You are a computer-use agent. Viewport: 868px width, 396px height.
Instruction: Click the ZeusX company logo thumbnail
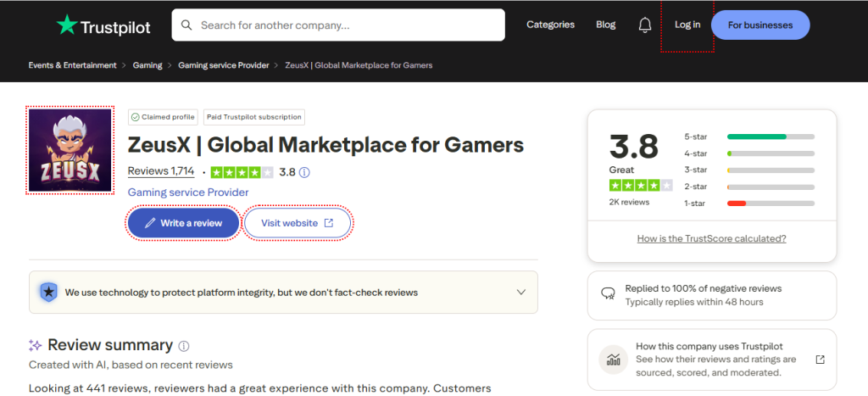[x=70, y=150]
